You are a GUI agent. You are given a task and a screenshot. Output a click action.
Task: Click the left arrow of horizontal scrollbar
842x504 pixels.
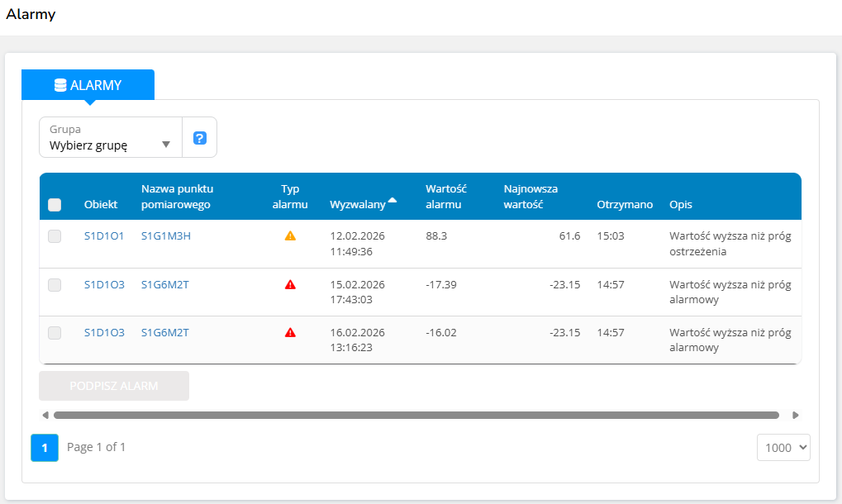click(x=45, y=415)
